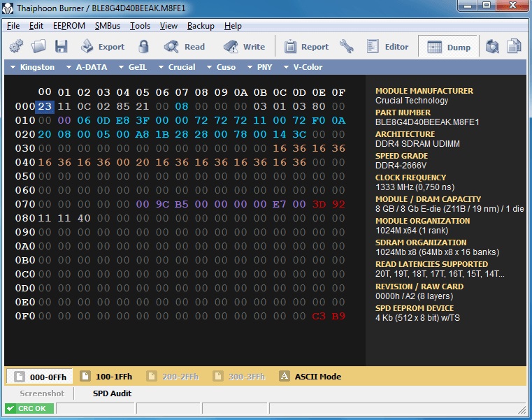The height and width of the screenshot is (420, 532).
Task: Select hex byte 23 at offset 000
Action: pyautogui.click(x=45, y=106)
